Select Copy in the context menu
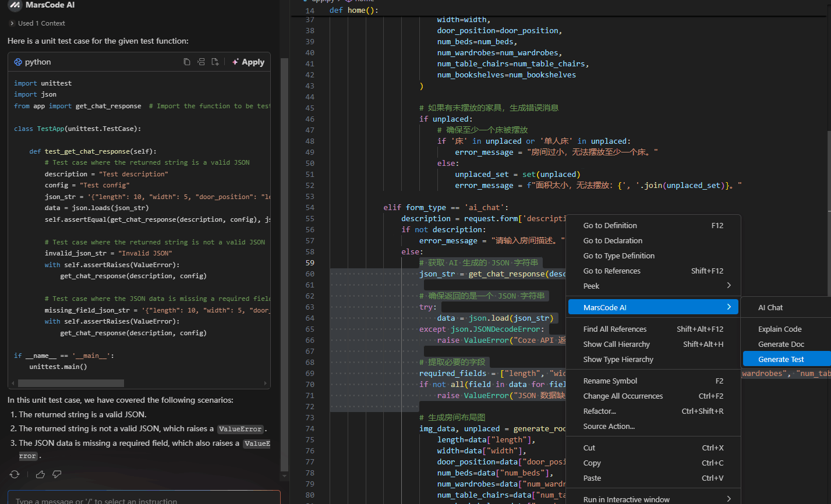The image size is (831, 504). coord(653,463)
